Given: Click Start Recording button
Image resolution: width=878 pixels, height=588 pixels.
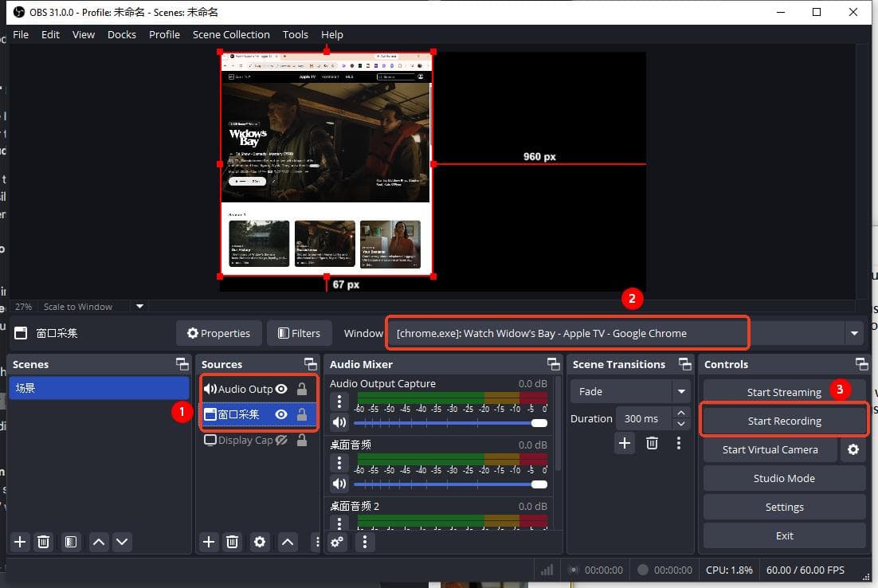Looking at the screenshot, I should click(x=784, y=421).
